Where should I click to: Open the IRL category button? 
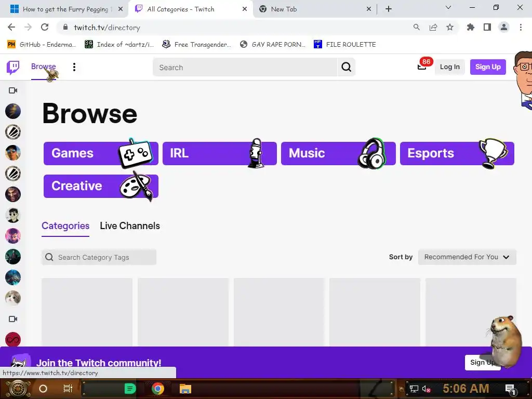(x=220, y=153)
